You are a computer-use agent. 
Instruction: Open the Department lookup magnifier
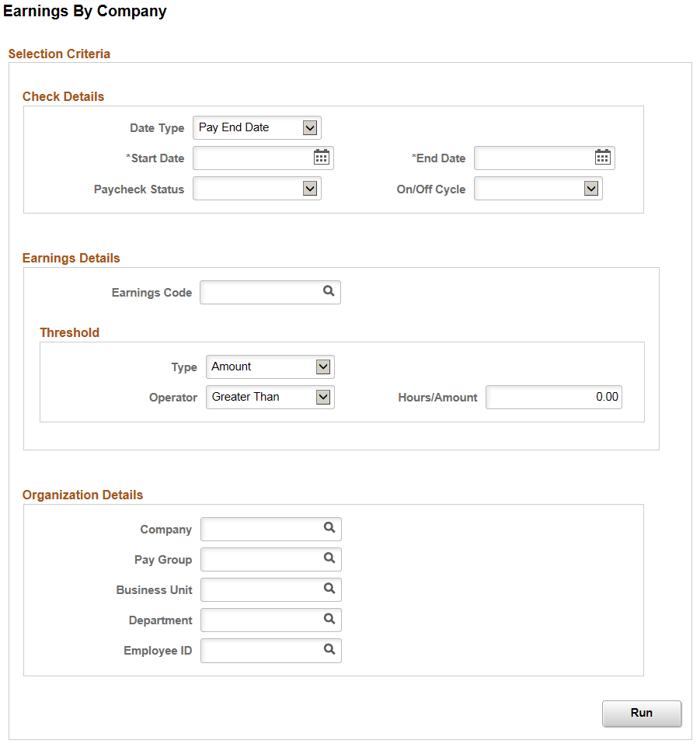[329, 620]
